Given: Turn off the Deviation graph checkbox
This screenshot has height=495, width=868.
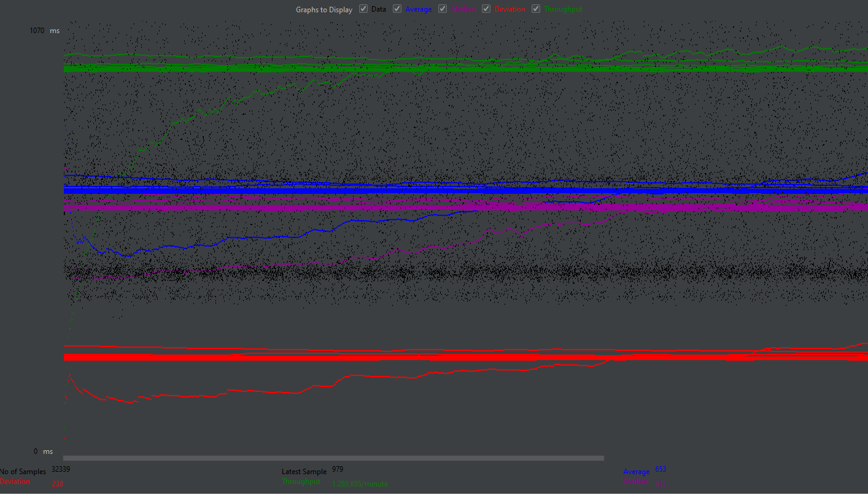Looking at the screenshot, I should [x=487, y=9].
